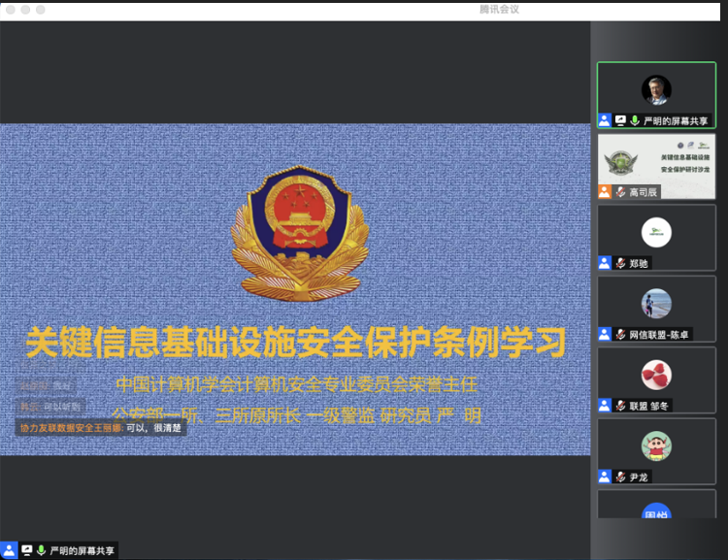This screenshot has width=728, height=560.
Task: Click the name label 尹龙
Action: [x=639, y=477]
